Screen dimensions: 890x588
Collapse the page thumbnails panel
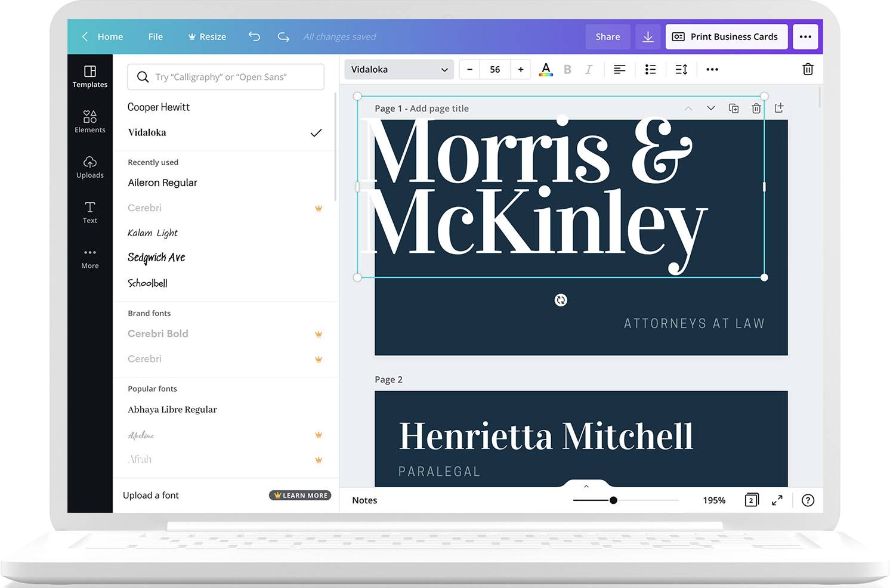click(x=586, y=486)
